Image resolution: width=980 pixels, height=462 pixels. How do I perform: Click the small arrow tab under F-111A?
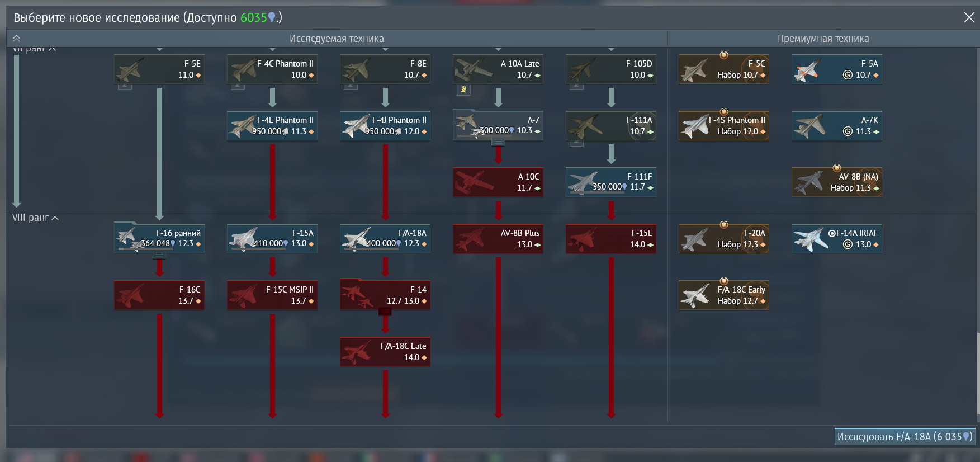click(577, 143)
